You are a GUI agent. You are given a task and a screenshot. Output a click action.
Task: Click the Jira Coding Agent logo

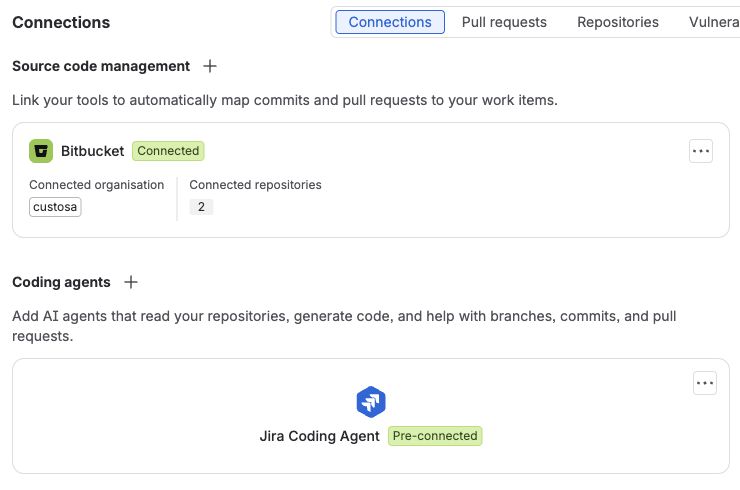[371, 402]
